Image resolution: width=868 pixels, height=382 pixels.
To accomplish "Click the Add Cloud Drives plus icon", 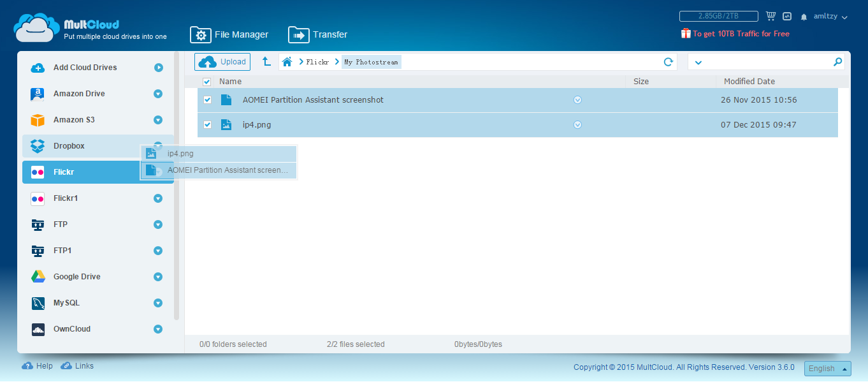I will 38,68.
